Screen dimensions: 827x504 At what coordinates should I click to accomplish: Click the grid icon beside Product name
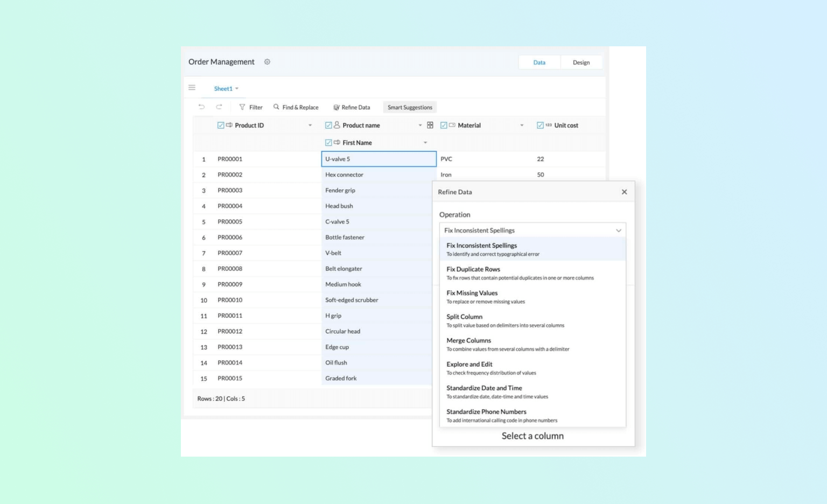(430, 125)
